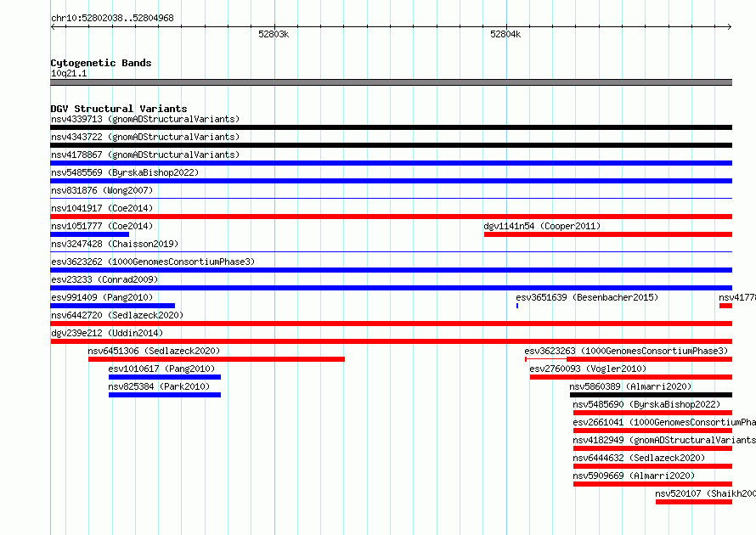Viewport: 756px width, 535px height.
Task: Open nsv825384 (Park2010) label
Action: 159,386
